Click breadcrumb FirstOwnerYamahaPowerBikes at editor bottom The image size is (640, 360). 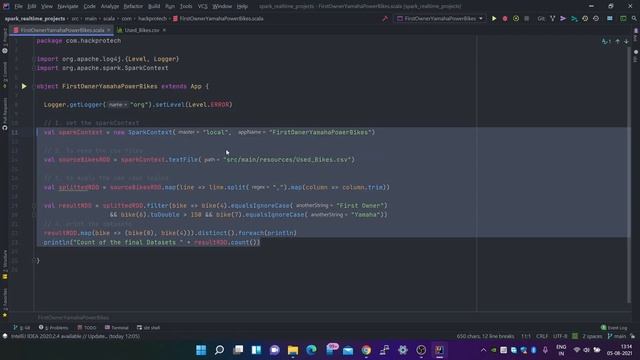(x=73, y=318)
